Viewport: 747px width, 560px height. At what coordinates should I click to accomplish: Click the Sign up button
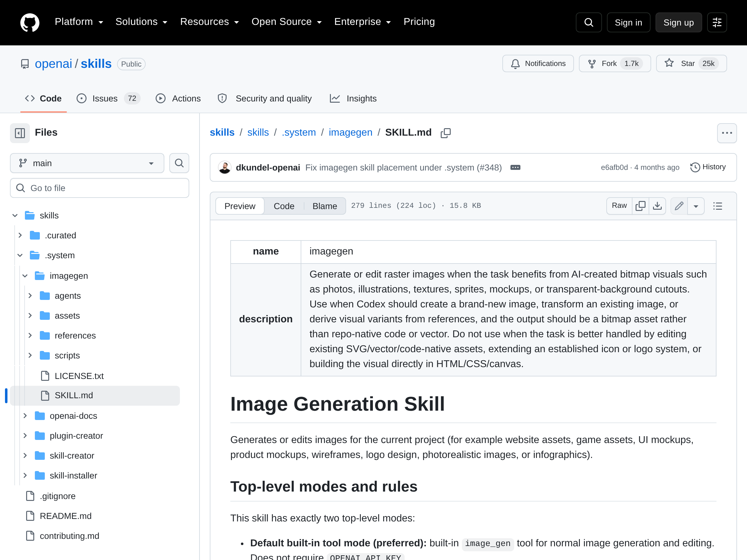[679, 23]
